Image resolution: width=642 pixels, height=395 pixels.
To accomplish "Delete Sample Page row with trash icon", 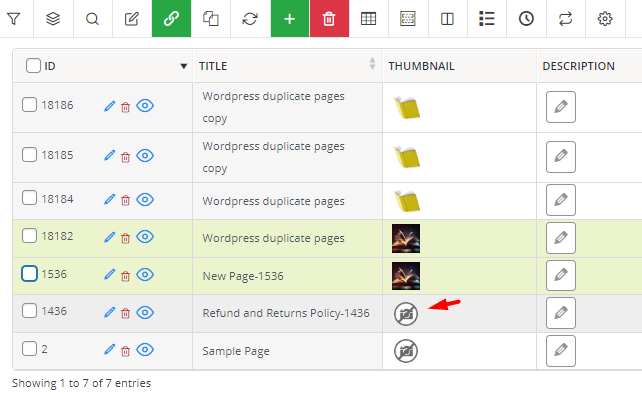I will click(125, 351).
